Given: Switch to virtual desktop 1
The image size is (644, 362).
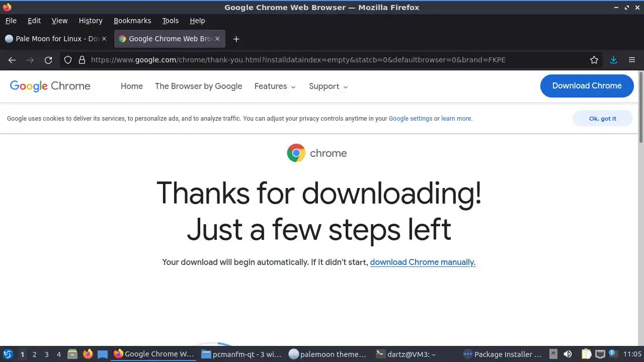Looking at the screenshot, I should pyautogui.click(x=22, y=354).
